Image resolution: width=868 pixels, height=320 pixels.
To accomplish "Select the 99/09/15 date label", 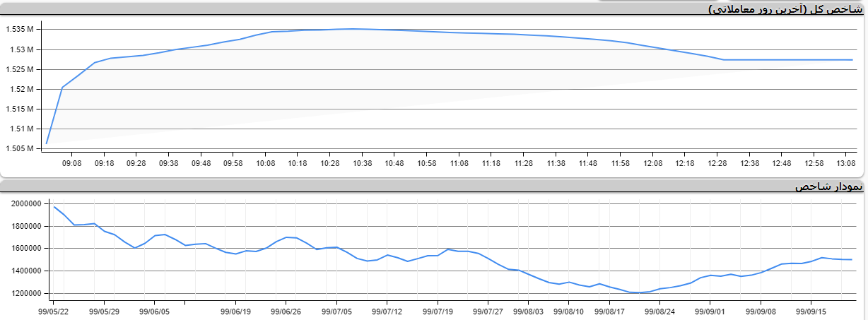I will tap(811, 310).
